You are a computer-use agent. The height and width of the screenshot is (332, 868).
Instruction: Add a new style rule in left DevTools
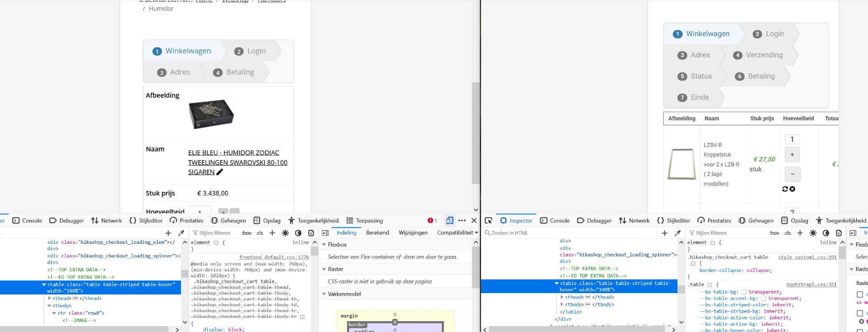coord(272,233)
